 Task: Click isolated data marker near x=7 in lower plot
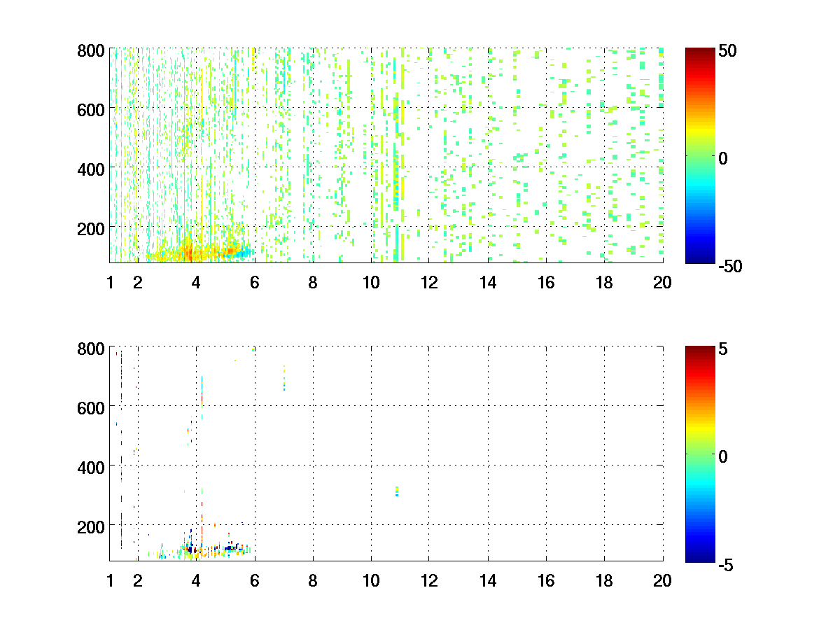click(x=284, y=378)
